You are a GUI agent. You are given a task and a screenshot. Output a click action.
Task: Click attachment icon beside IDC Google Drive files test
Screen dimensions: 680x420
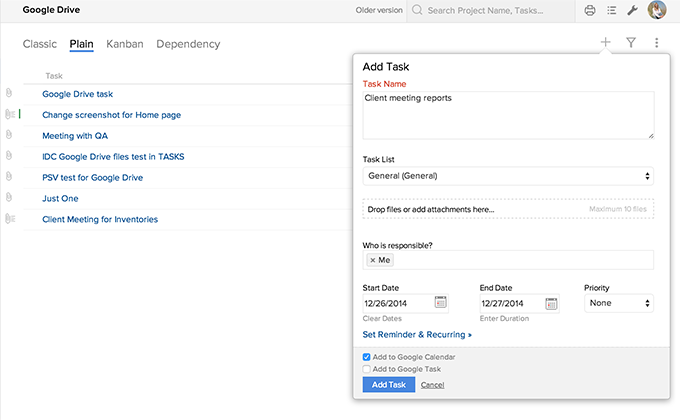[x=9, y=155]
